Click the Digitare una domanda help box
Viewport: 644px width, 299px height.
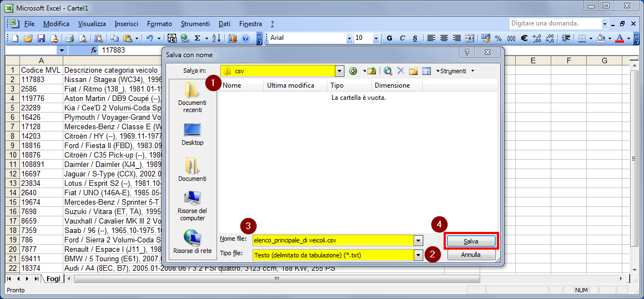[x=555, y=24]
